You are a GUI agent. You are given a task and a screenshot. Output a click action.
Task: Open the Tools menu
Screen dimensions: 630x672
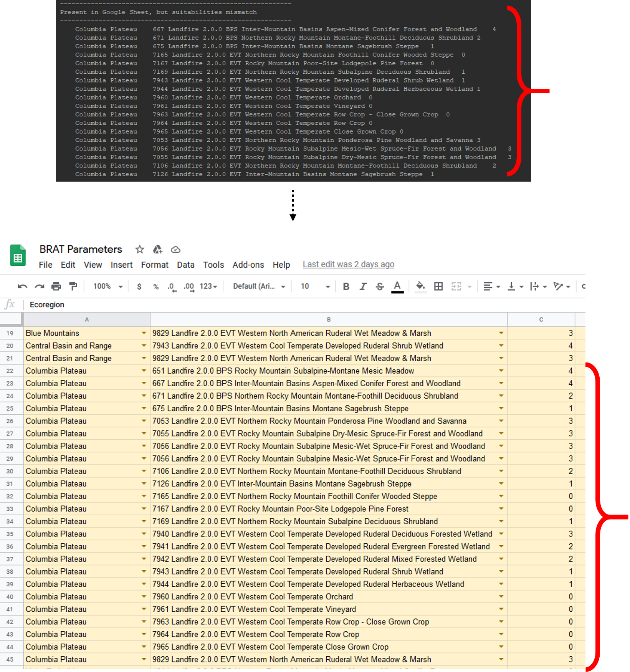pos(213,265)
